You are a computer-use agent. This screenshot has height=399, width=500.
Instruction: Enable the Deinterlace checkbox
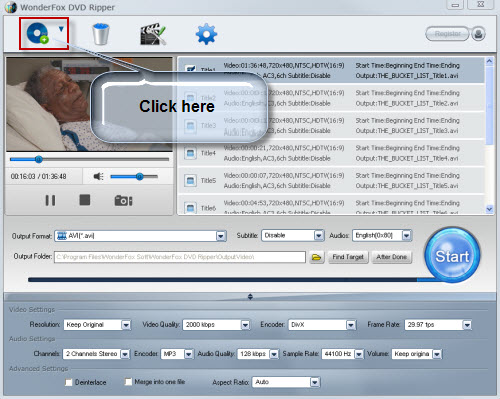[x=69, y=382]
